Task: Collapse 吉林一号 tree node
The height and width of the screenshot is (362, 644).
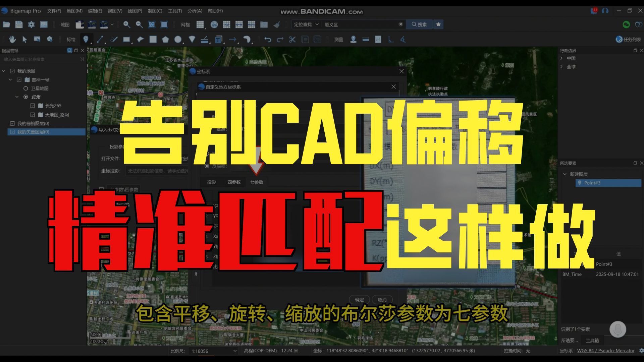Action: (10, 80)
